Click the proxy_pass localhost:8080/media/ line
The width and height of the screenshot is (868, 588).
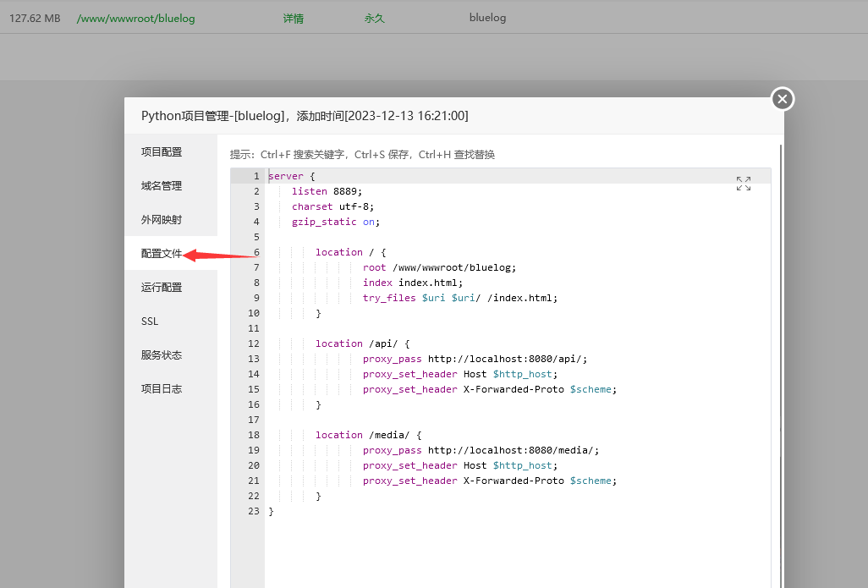[481, 450]
